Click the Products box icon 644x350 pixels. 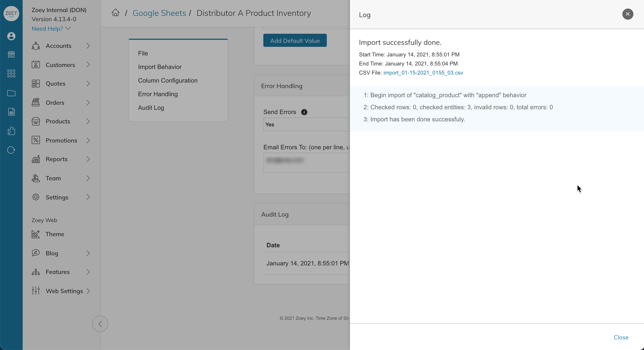click(x=36, y=121)
